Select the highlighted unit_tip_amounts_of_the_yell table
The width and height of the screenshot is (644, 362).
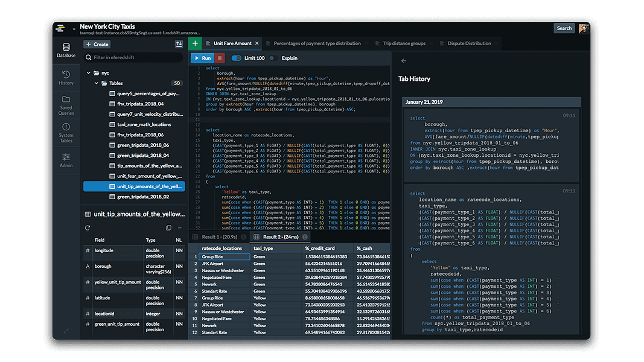pos(134,186)
